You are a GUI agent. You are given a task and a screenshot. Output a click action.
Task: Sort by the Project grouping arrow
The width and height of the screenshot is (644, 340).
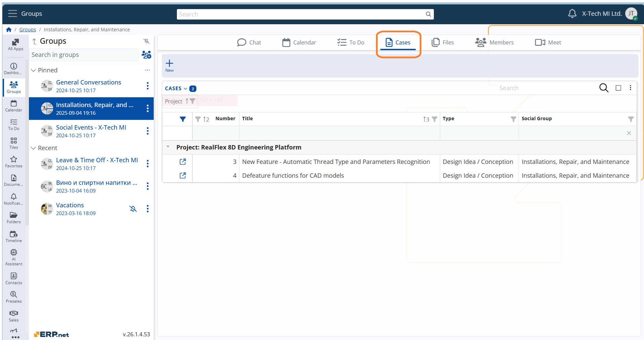(x=187, y=101)
